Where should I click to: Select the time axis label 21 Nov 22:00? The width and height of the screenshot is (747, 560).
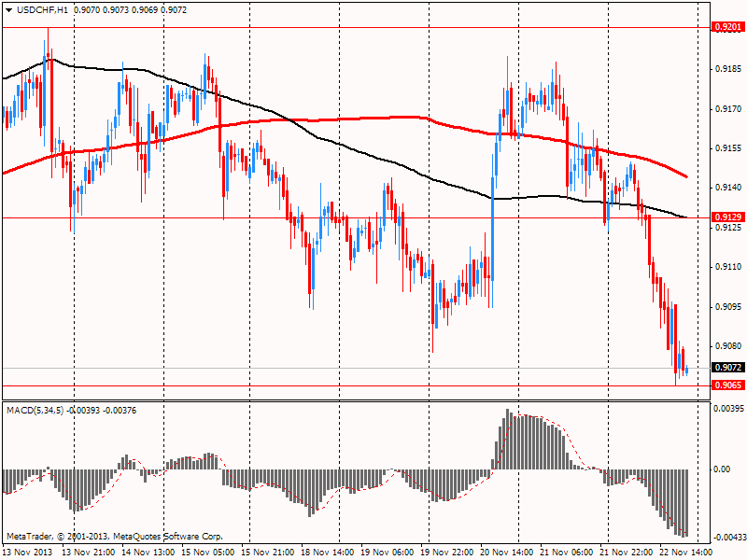point(626,553)
